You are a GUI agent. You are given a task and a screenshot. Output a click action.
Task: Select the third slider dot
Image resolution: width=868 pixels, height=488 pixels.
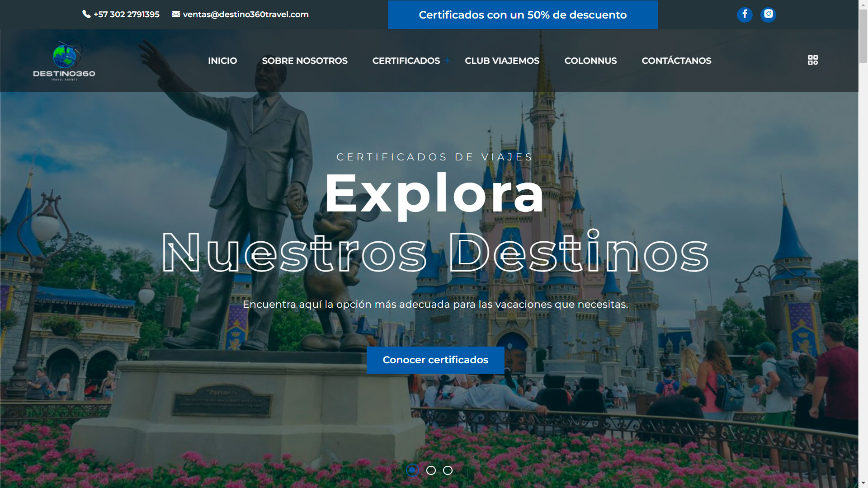(x=448, y=470)
